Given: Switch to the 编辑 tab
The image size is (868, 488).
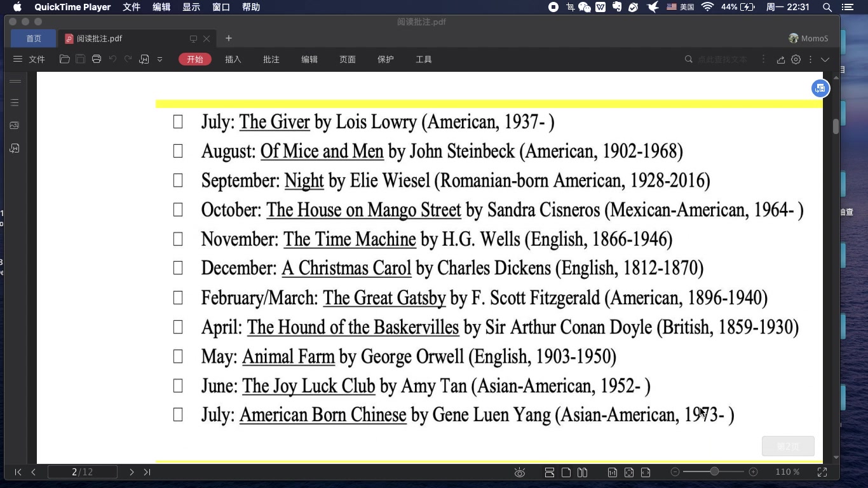Looking at the screenshot, I should click(309, 59).
